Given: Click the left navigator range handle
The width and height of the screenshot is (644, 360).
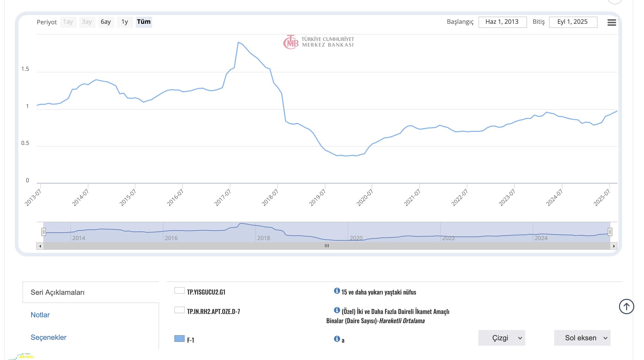Looking at the screenshot, I should [44, 232].
